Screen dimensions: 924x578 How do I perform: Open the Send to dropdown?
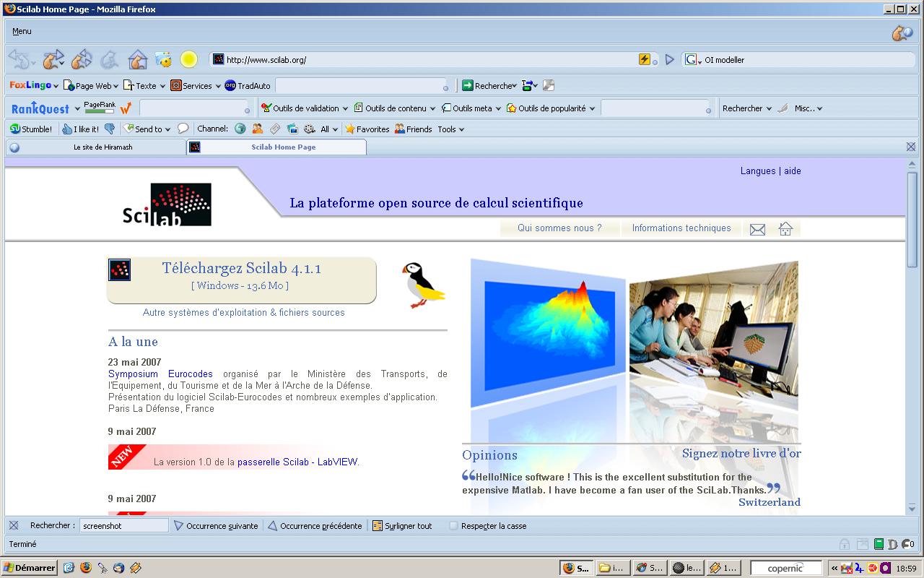(147, 129)
